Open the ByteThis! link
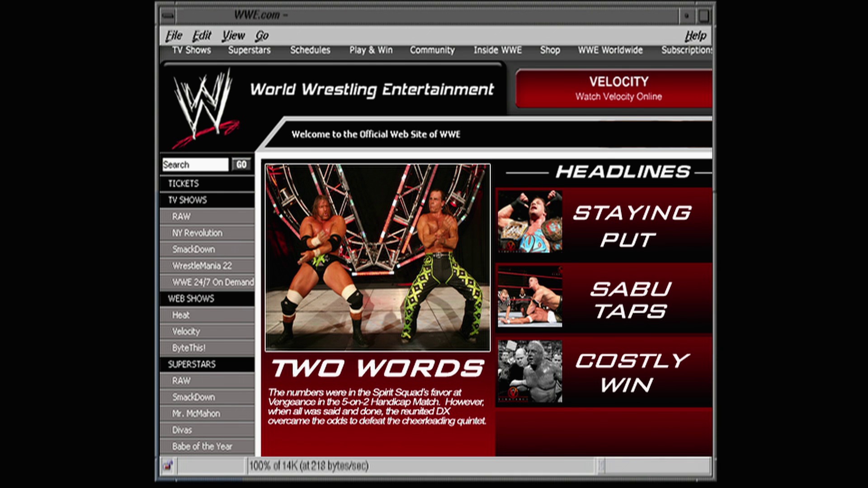The image size is (868, 488). coord(207,347)
